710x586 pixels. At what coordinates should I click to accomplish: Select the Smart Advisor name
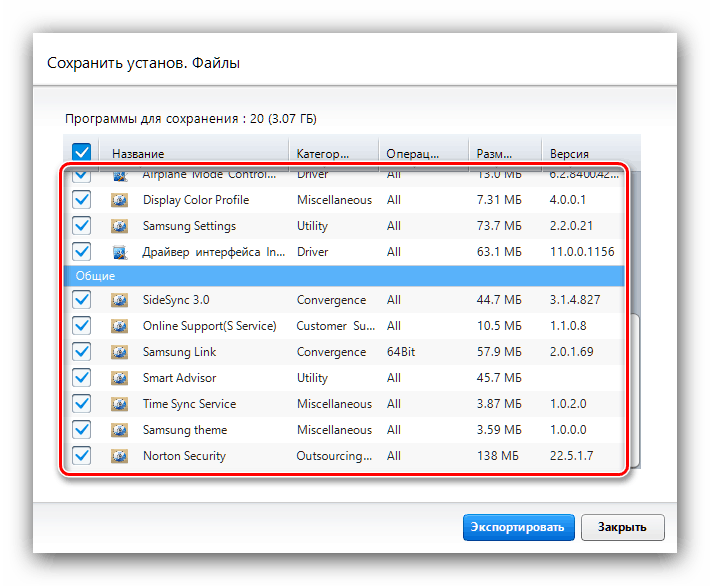point(179,378)
